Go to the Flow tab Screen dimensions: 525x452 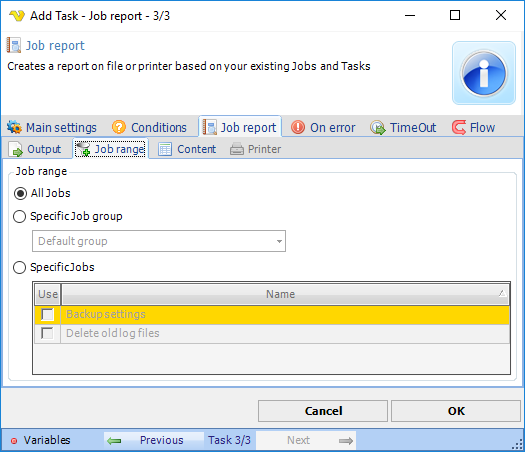[473, 128]
